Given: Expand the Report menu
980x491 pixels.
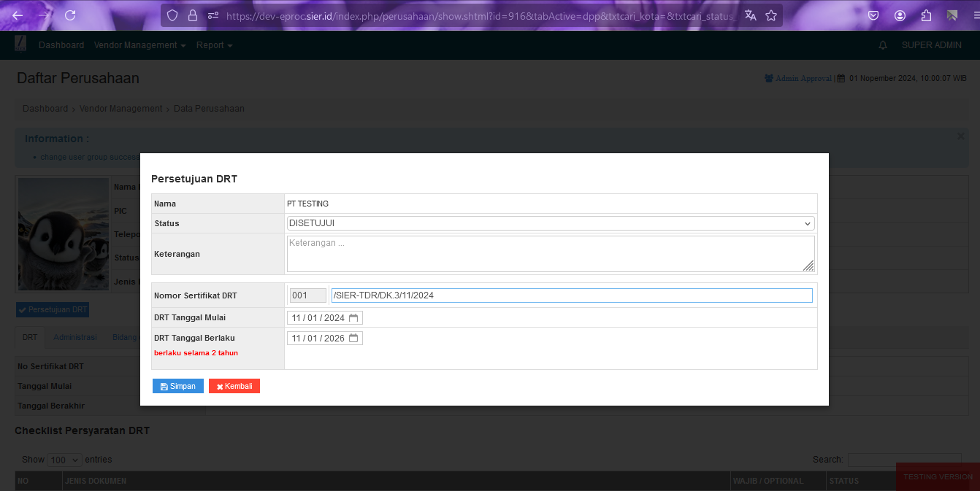Looking at the screenshot, I should (214, 45).
